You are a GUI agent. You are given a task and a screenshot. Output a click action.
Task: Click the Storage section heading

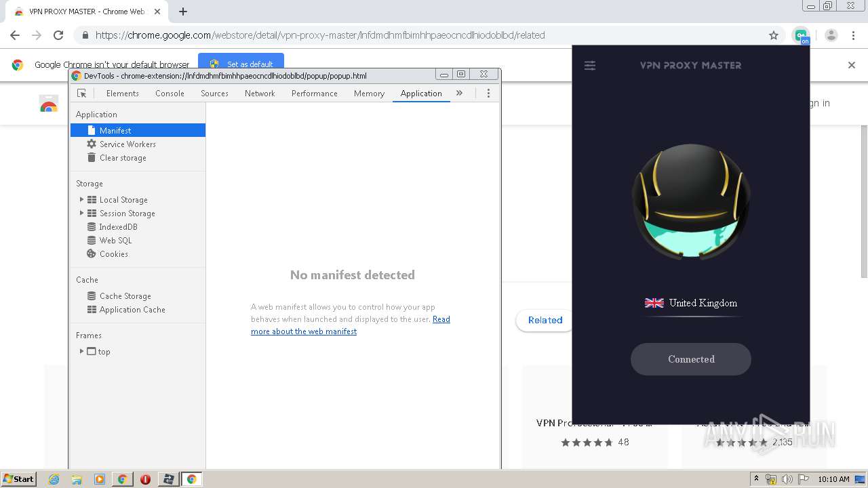(90, 184)
